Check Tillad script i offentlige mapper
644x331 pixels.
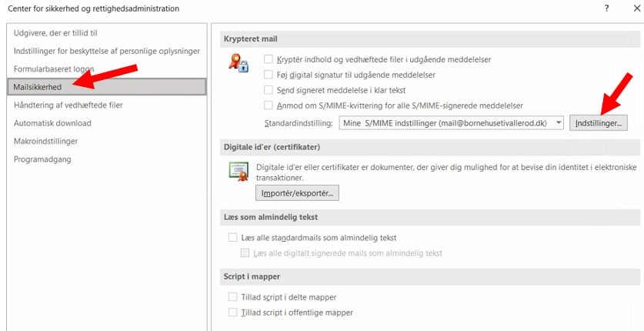[x=233, y=313]
